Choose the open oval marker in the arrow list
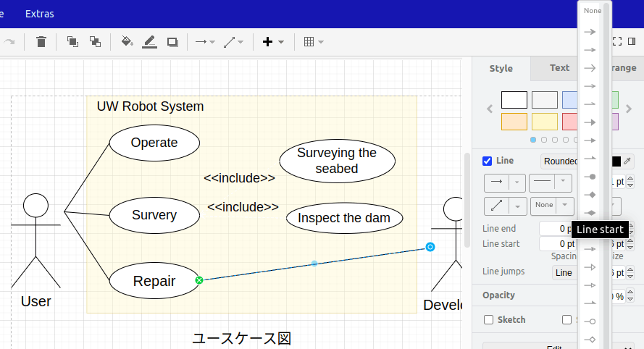This screenshot has width=644, height=349. pyautogui.click(x=590, y=321)
